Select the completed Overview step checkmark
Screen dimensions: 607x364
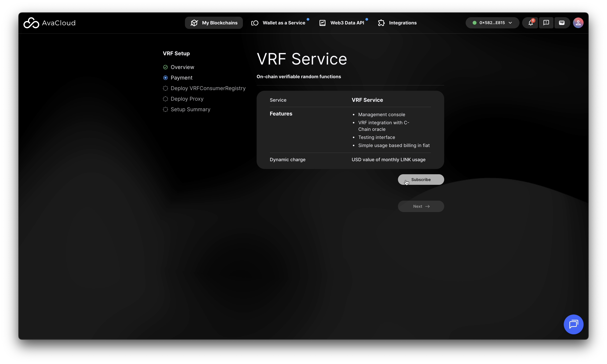tap(165, 67)
